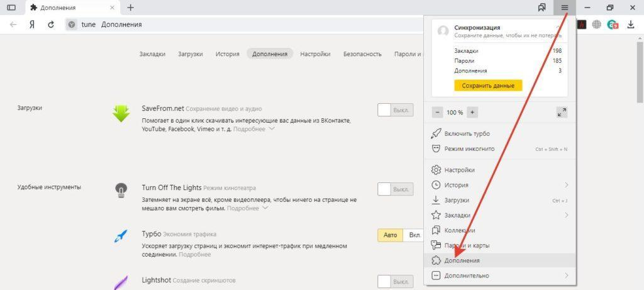
Task: Decrease zoom with the minus button
Action: 438,112
